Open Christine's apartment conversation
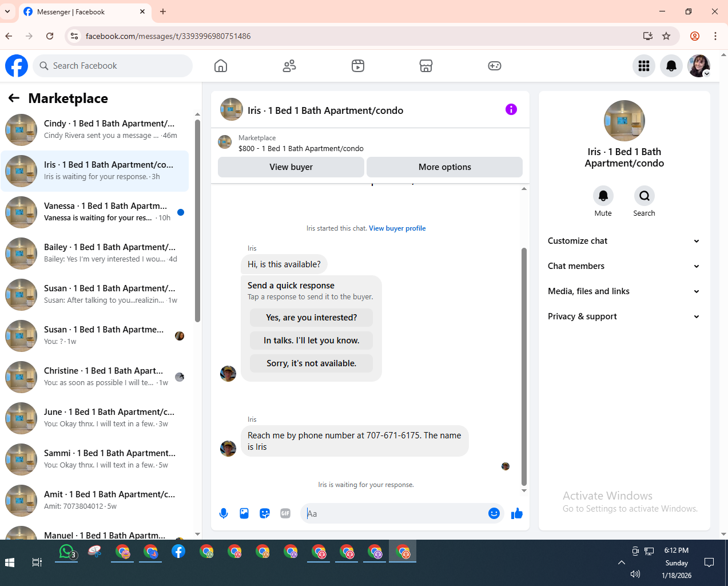 (95, 377)
